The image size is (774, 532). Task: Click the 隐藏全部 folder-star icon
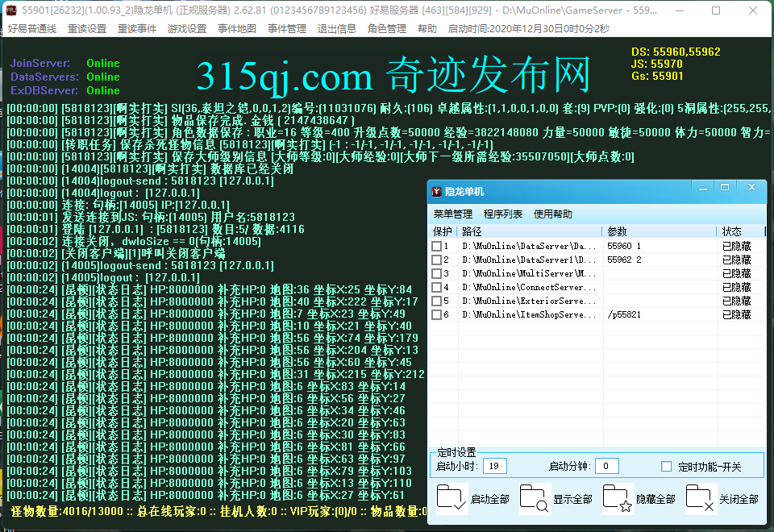[618, 499]
